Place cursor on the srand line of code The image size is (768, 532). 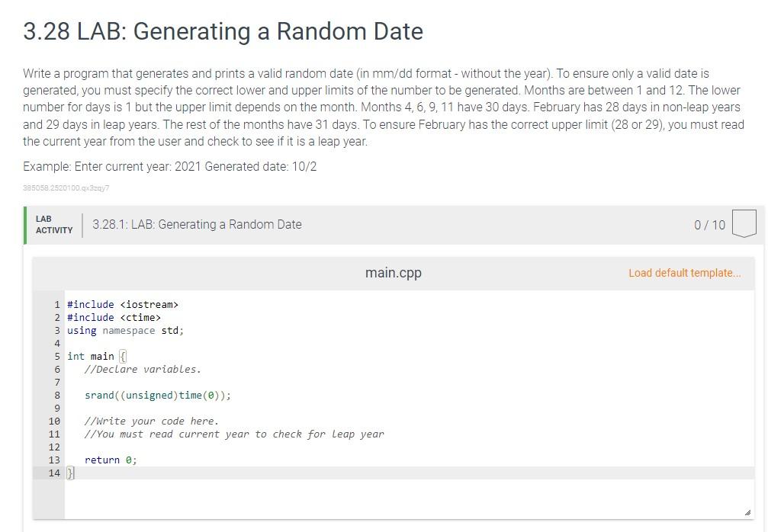tap(157, 396)
